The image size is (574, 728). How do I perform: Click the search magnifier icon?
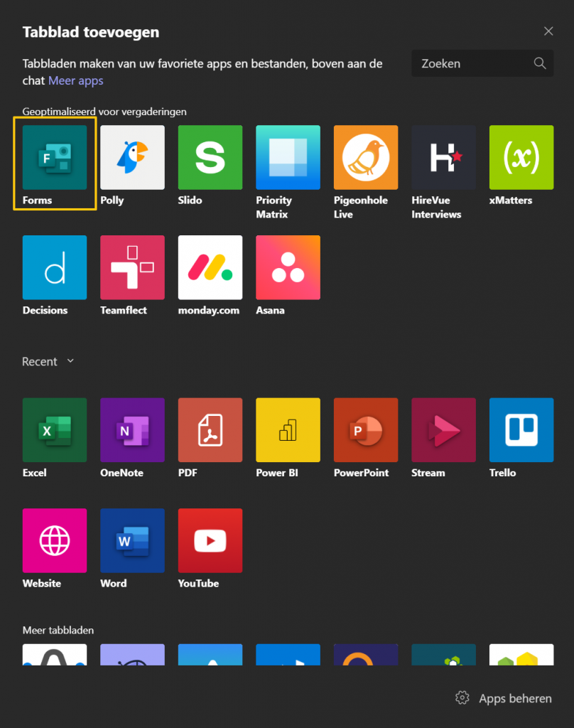coord(540,63)
